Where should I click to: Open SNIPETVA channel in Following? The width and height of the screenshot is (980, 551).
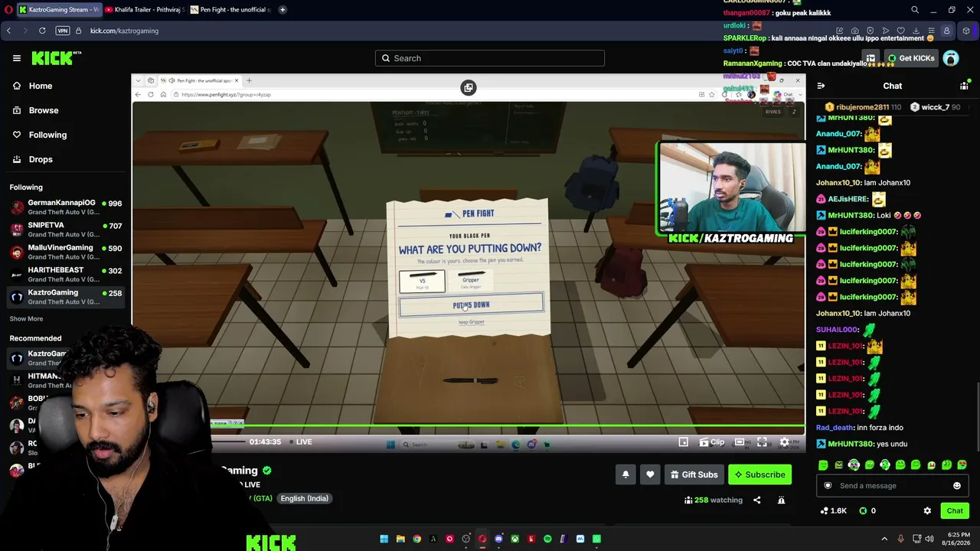click(x=65, y=230)
